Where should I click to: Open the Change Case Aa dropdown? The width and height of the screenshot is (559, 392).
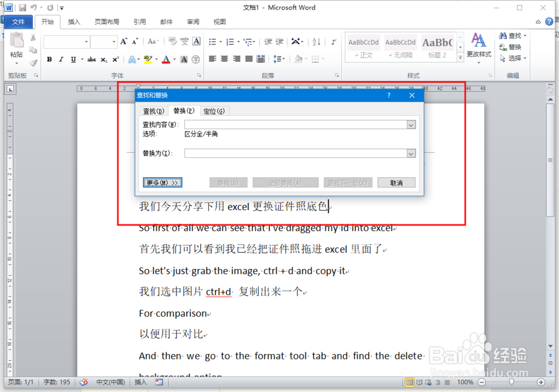[153, 41]
